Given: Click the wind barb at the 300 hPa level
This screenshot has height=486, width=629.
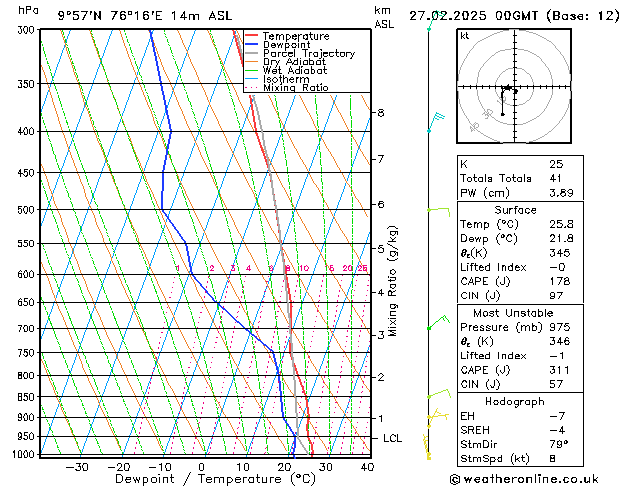Looking at the screenshot, I should (430, 24).
